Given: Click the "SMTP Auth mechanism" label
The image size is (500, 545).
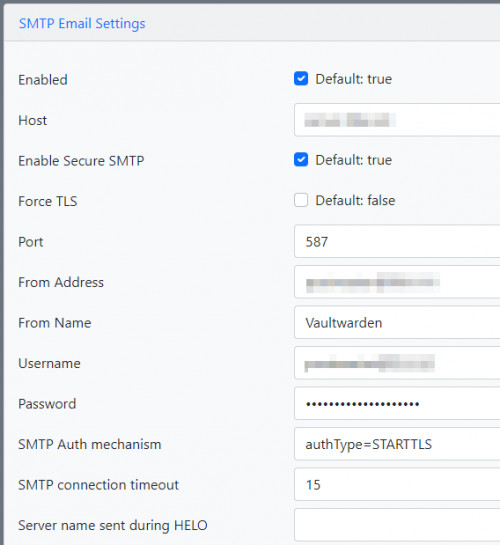Looking at the screenshot, I should tap(90, 445).
